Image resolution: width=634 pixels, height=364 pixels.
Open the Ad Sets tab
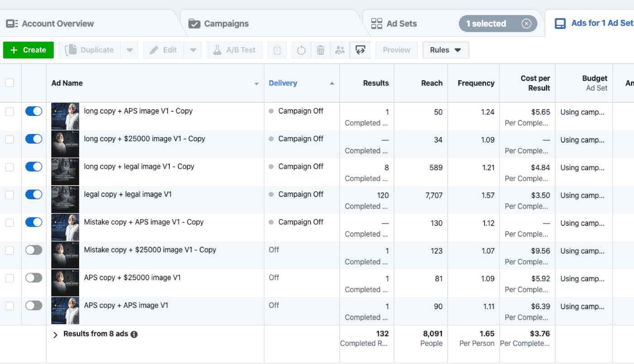[x=394, y=24]
